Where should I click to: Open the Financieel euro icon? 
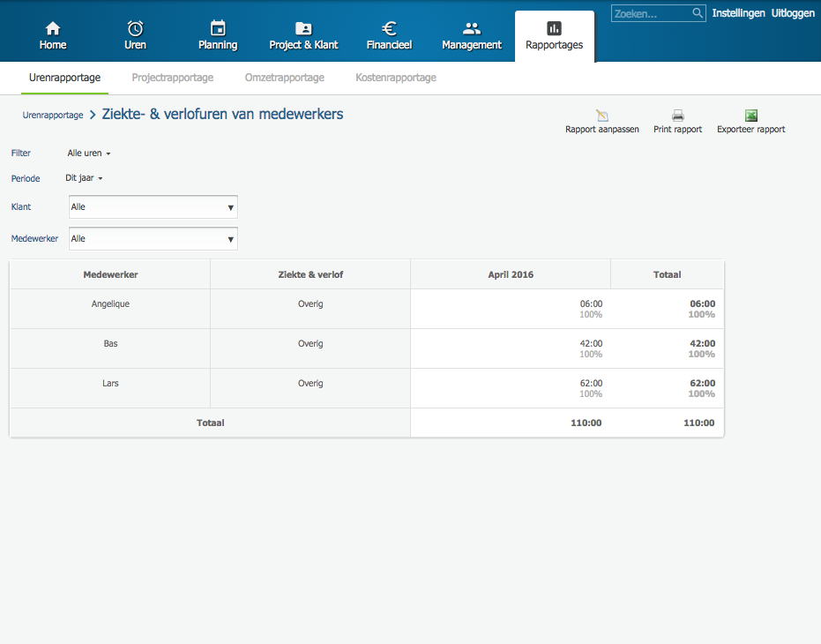[x=389, y=27]
